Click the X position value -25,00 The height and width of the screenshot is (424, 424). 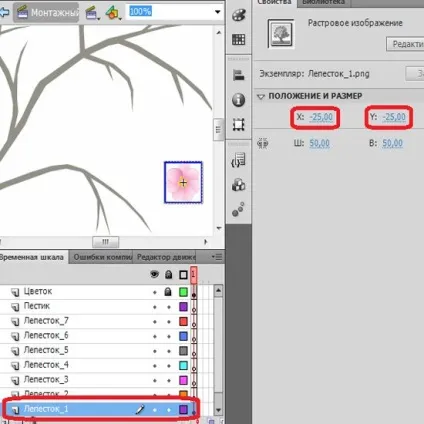321,117
